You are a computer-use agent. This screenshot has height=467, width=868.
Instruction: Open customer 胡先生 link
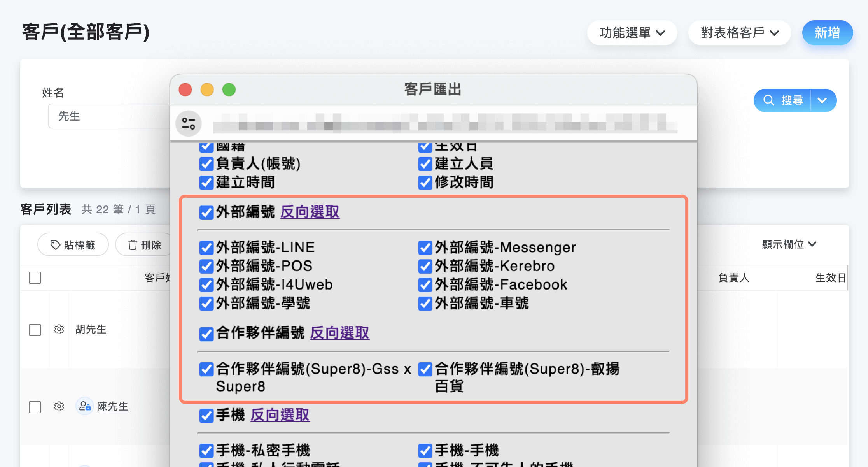point(91,329)
